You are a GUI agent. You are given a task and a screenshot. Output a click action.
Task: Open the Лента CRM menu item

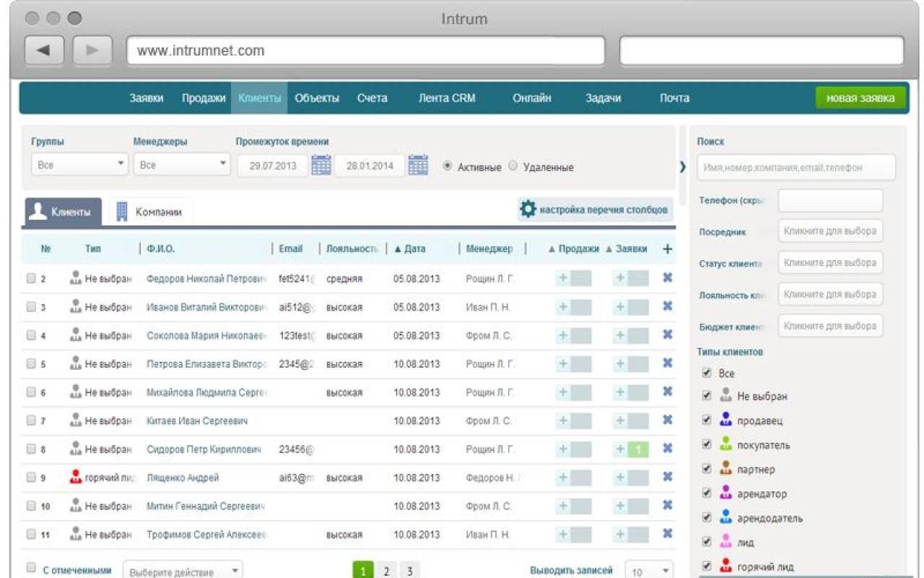click(x=447, y=98)
